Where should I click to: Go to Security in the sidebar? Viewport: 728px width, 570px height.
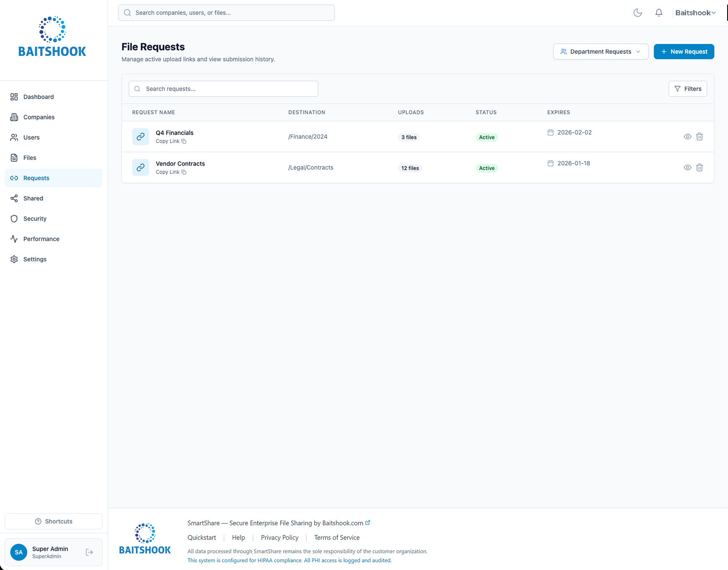tap(35, 219)
